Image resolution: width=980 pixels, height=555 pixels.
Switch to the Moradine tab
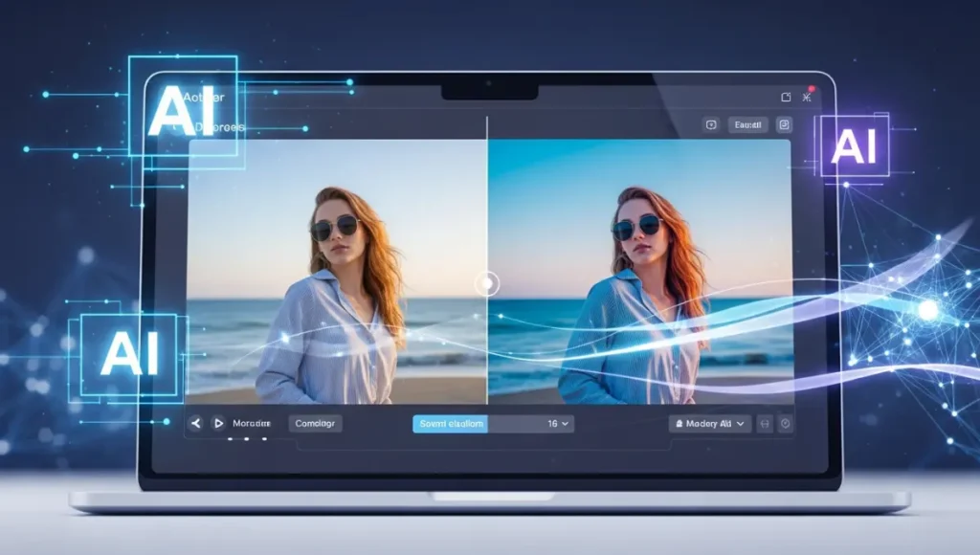click(251, 423)
